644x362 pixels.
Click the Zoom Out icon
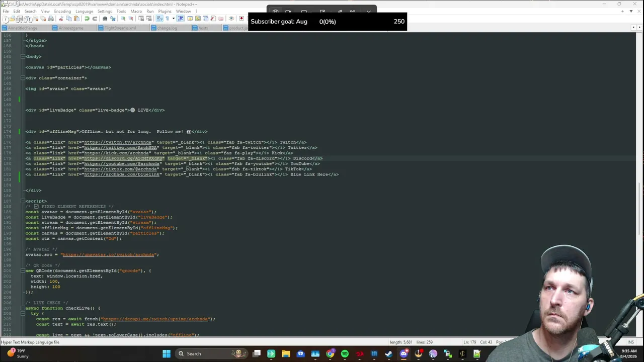tap(131, 19)
